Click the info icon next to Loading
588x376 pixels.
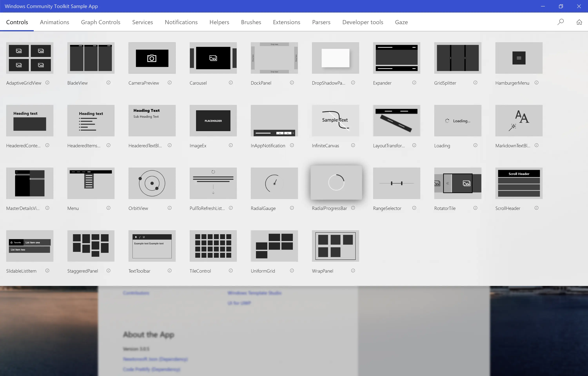coord(475,145)
